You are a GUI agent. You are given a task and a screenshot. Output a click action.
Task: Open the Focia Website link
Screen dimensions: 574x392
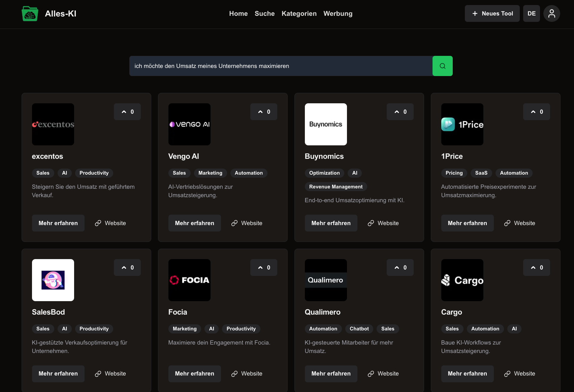(x=247, y=373)
